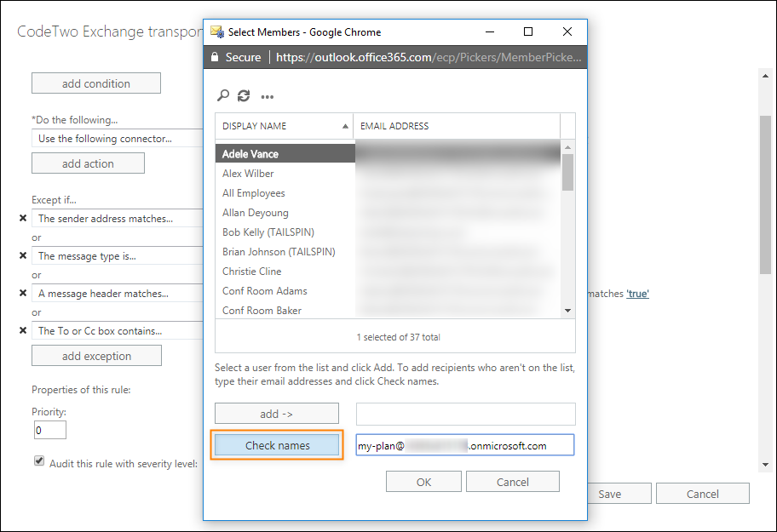Delete the message type exception
Viewport: 777px width, 532px height.
23,255
